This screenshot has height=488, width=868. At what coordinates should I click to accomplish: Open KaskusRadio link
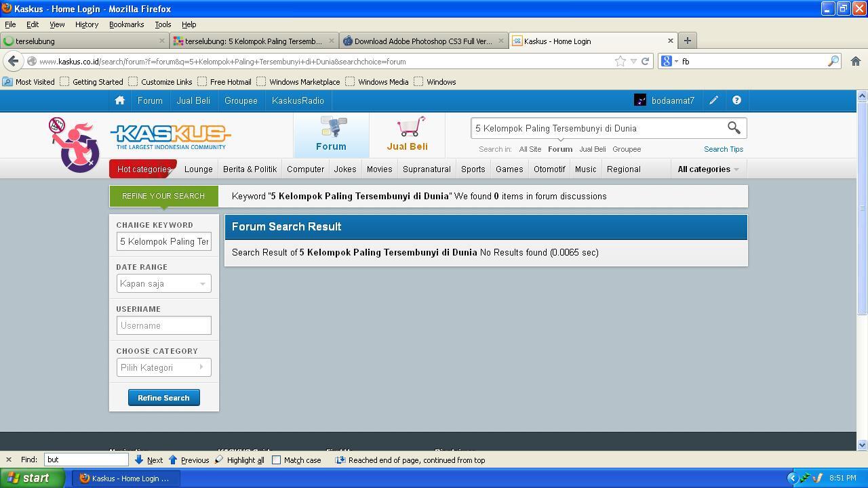click(298, 100)
